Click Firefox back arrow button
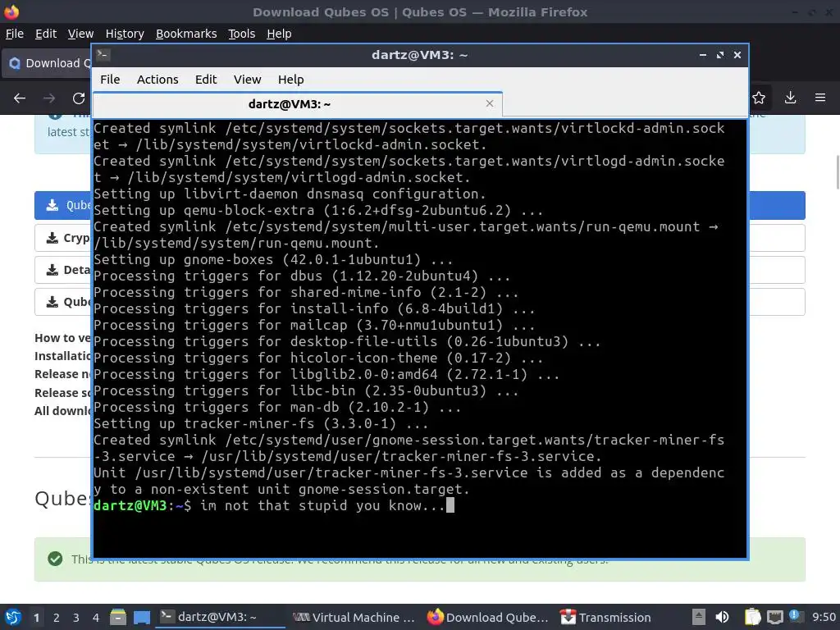This screenshot has width=840, height=630. tap(20, 98)
